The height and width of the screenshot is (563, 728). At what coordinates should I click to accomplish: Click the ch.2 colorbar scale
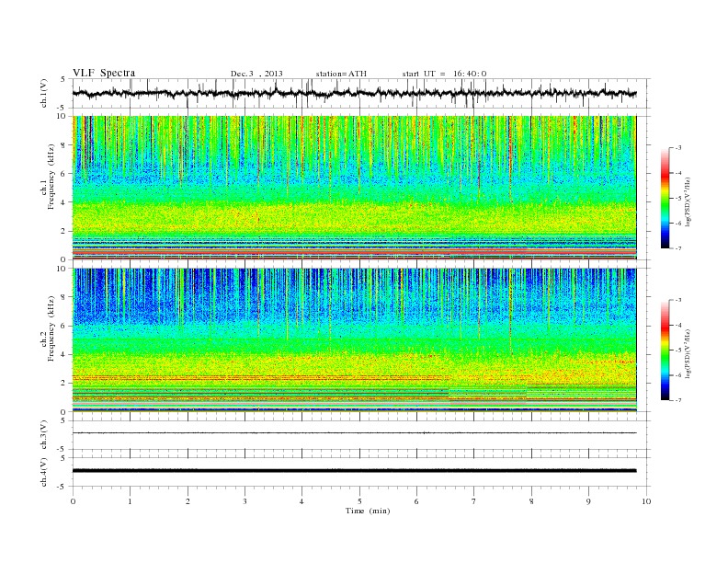pyautogui.click(x=665, y=350)
